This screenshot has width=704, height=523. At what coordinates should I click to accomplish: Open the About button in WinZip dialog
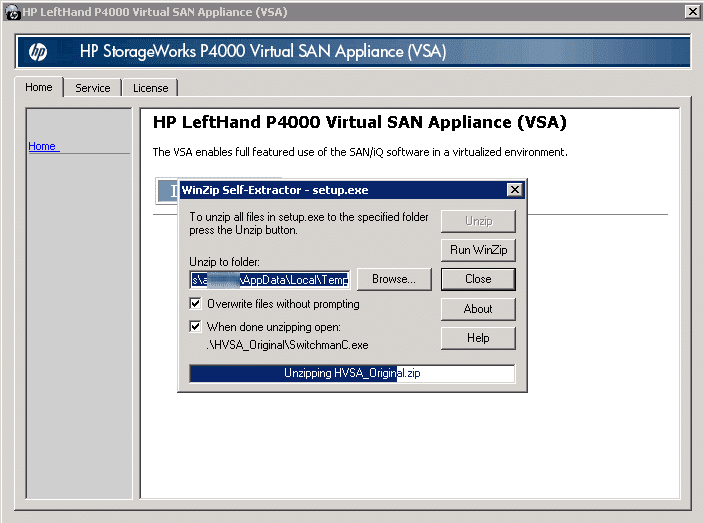click(478, 309)
